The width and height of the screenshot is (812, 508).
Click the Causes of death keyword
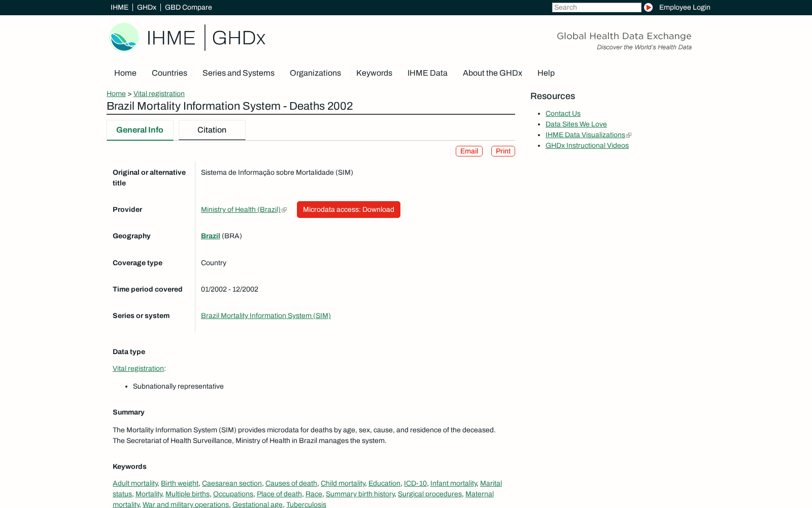pyautogui.click(x=291, y=483)
